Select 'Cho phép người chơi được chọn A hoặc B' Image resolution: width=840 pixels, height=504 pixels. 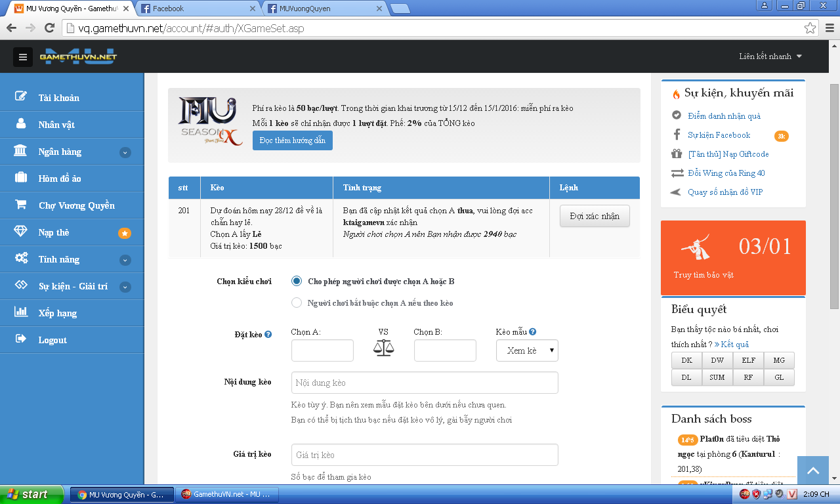297,282
